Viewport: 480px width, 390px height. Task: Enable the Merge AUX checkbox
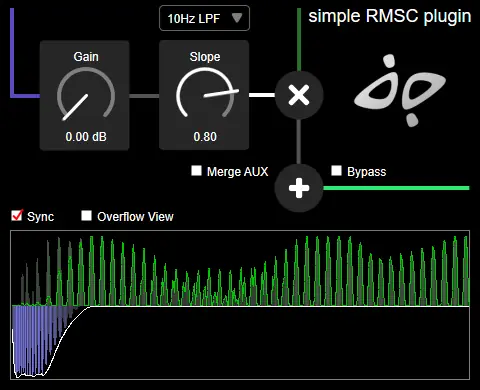point(196,171)
